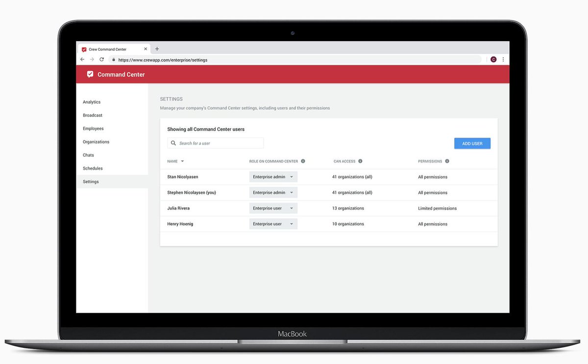Click the padlock icon in address bar
Image resolution: width=588 pixels, height=364 pixels.
click(114, 60)
